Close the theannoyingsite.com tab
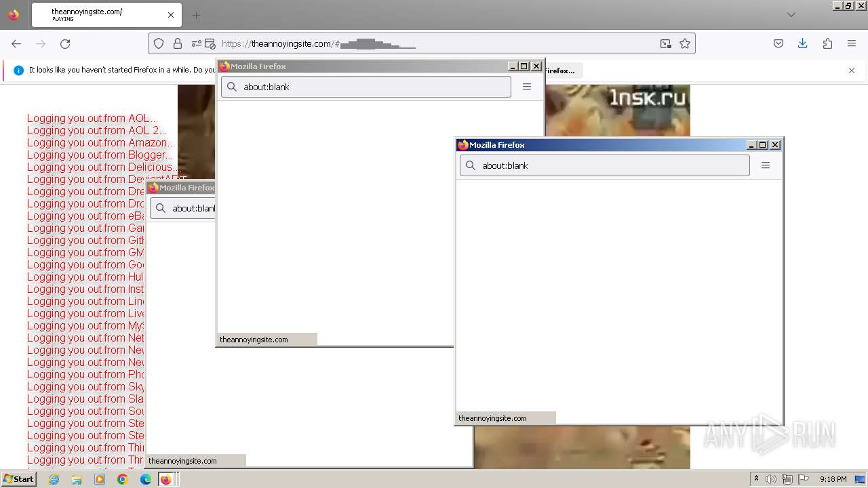This screenshot has width=868, height=488. click(171, 15)
